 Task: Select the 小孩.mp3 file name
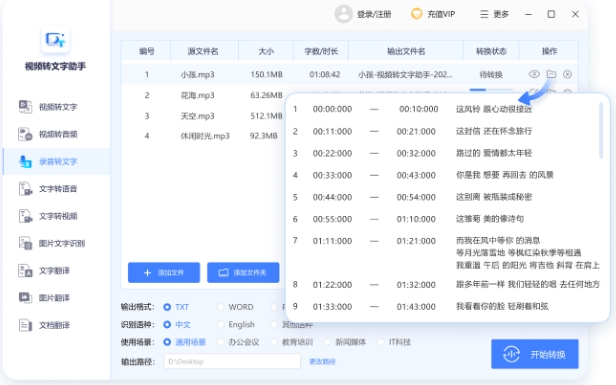pos(198,74)
